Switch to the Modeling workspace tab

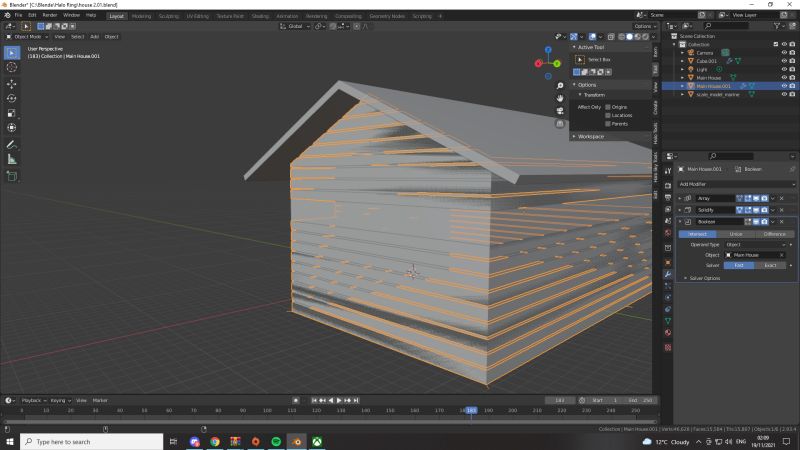coord(141,16)
